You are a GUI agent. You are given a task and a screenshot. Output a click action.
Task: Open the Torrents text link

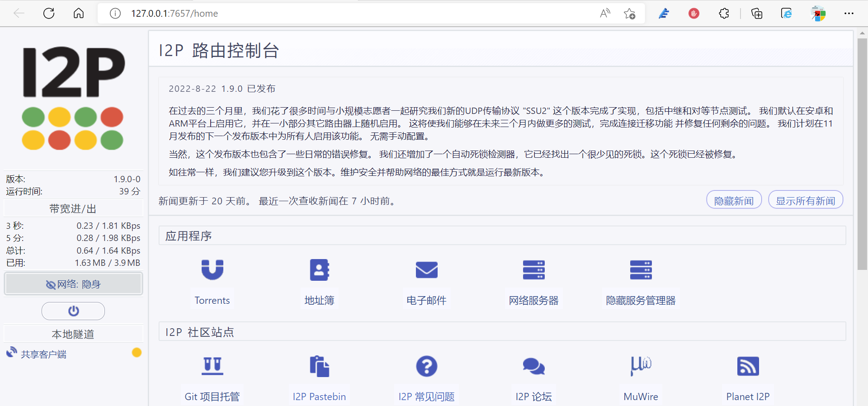coord(212,300)
